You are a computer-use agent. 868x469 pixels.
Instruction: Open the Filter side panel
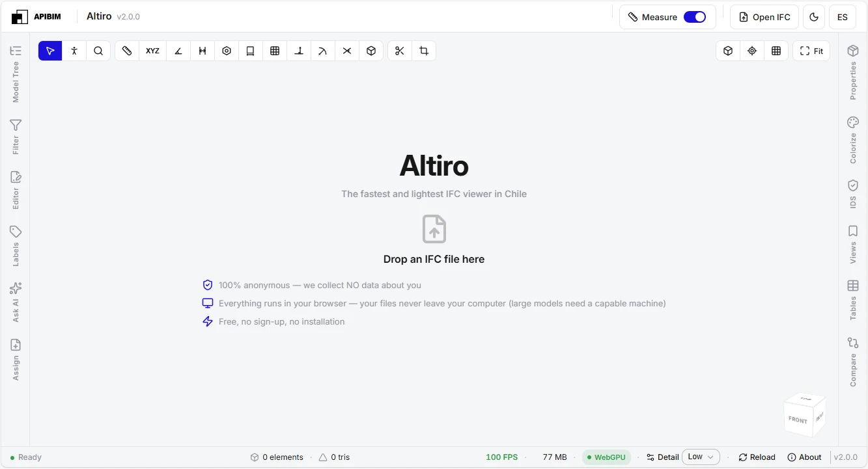tap(16, 137)
